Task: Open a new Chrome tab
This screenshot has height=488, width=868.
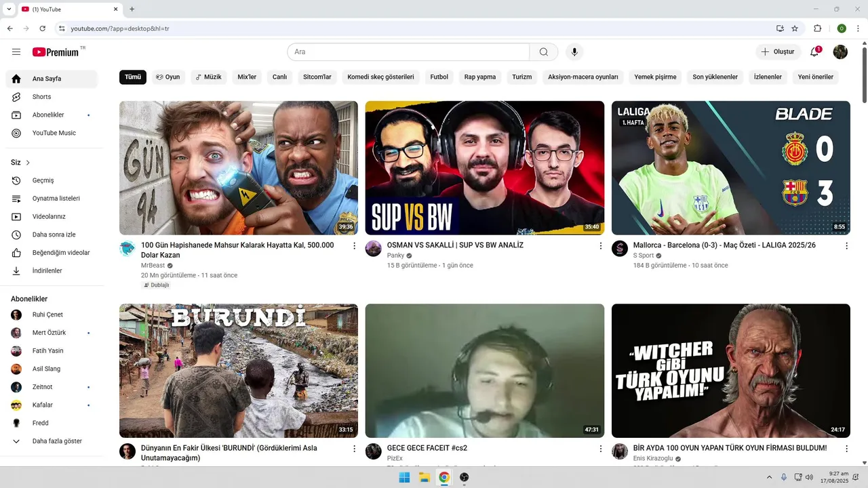Action: (x=132, y=9)
